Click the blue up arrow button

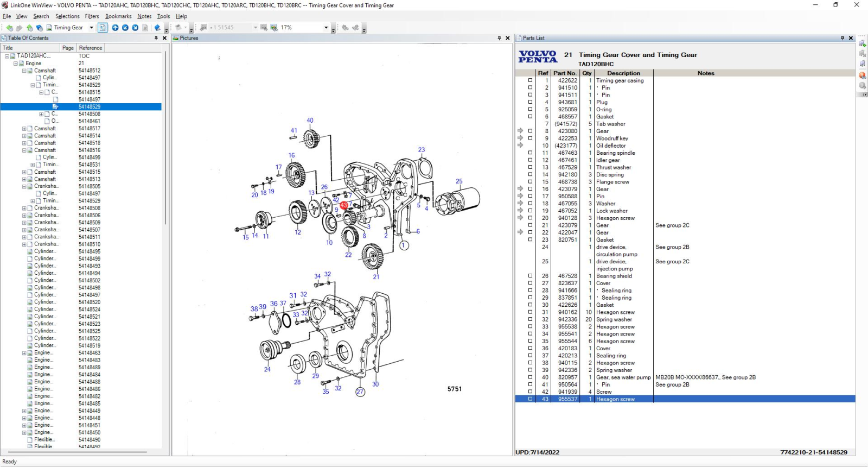click(115, 28)
